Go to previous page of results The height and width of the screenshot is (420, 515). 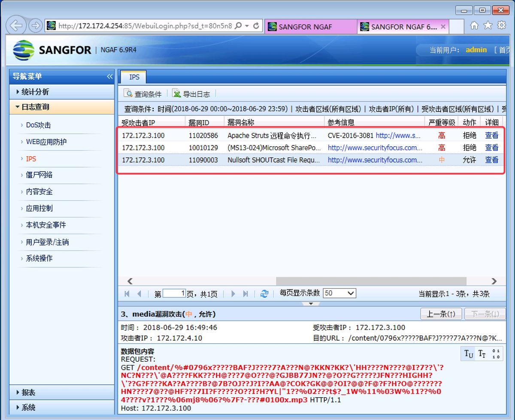click(139, 294)
